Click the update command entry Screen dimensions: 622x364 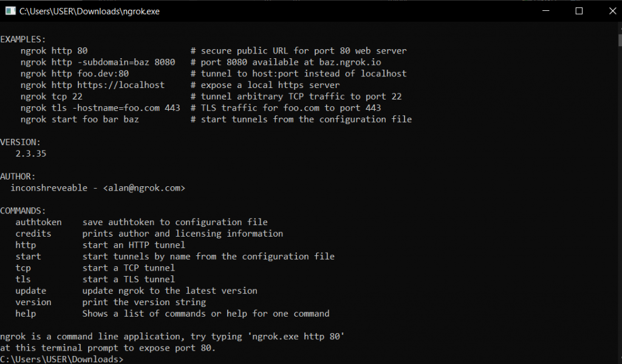[x=31, y=291]
